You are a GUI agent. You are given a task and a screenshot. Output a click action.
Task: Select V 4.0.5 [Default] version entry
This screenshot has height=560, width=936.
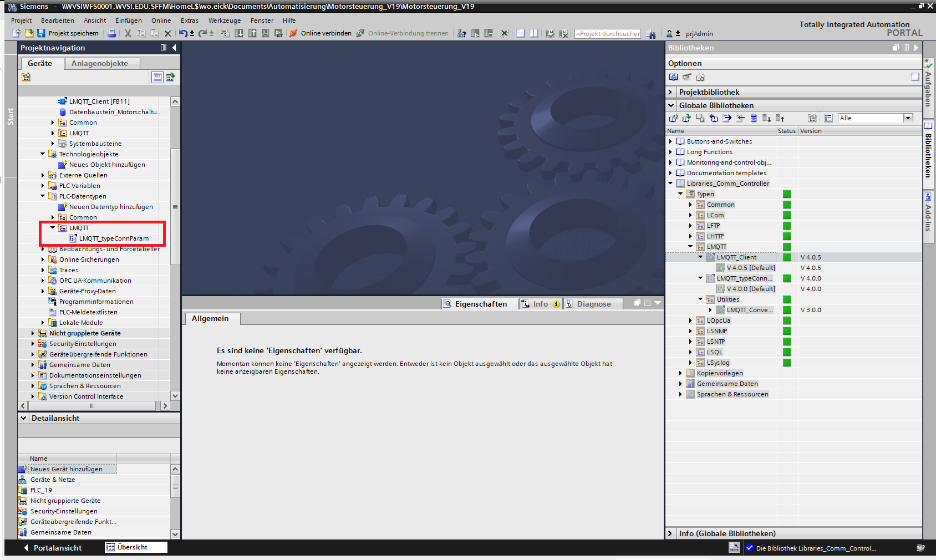pos(751,268)
